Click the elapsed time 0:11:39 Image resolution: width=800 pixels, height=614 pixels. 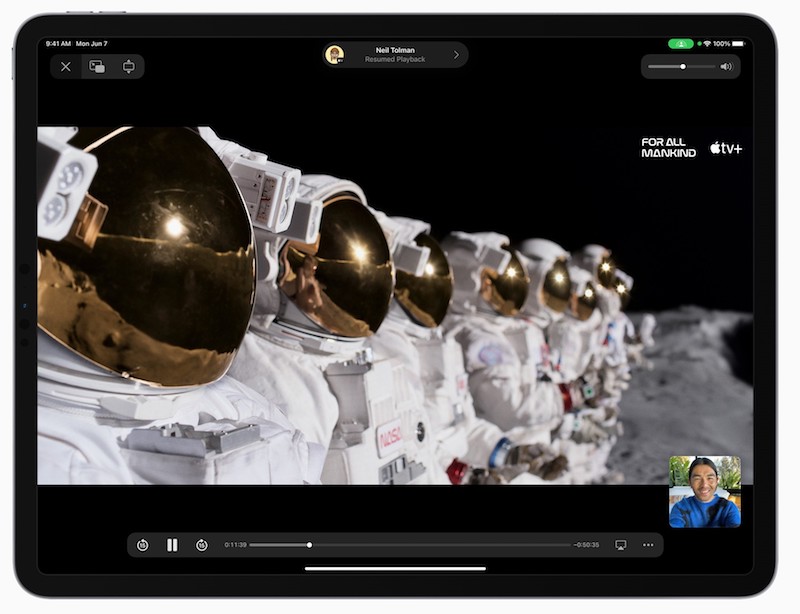click(236, 545)
